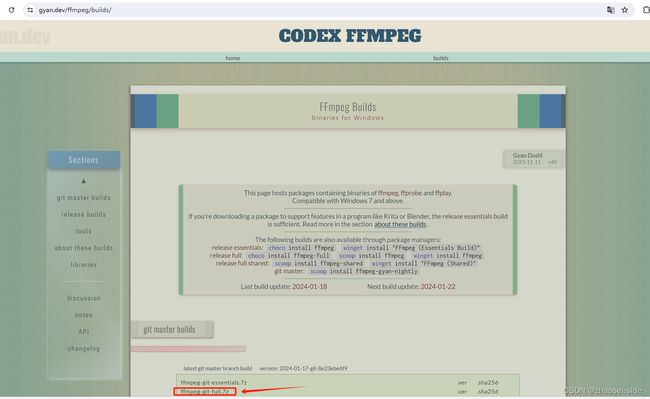Open .ver link for ffmpeg-git-essentials.7z

[x=462, y=382]
